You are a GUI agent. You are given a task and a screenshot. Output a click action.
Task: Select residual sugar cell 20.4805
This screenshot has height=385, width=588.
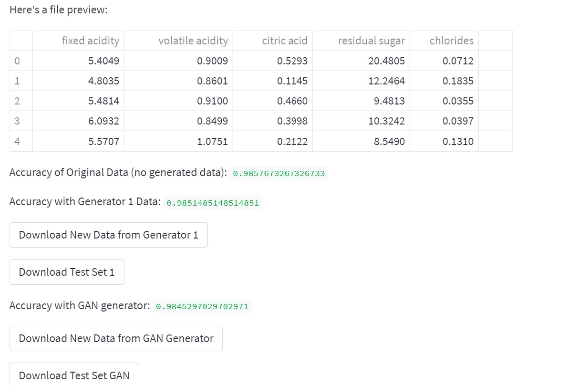[x=386, y=61]
